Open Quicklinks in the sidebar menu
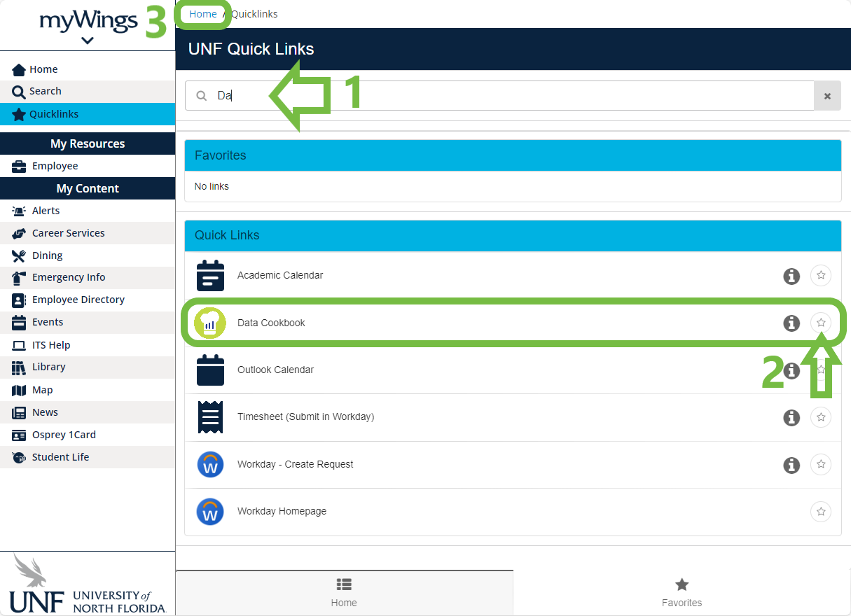The height and width of the screenshot is (616, 851). click(88, 114)
